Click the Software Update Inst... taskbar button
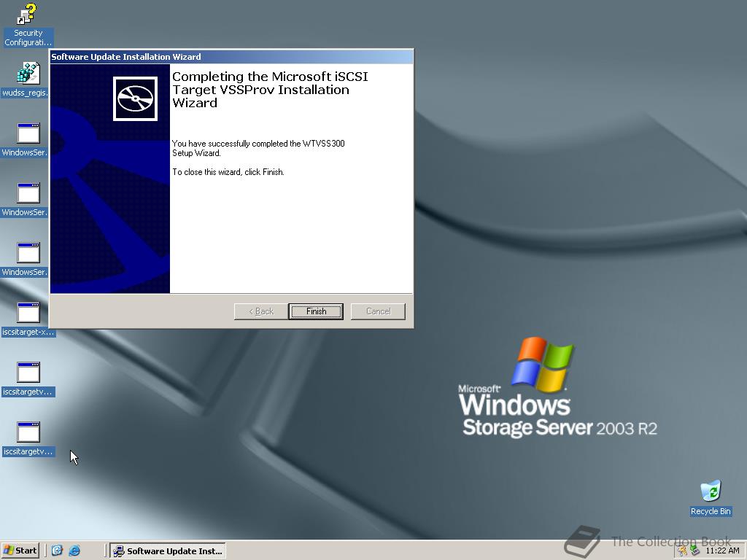 [x=168, y=551]
